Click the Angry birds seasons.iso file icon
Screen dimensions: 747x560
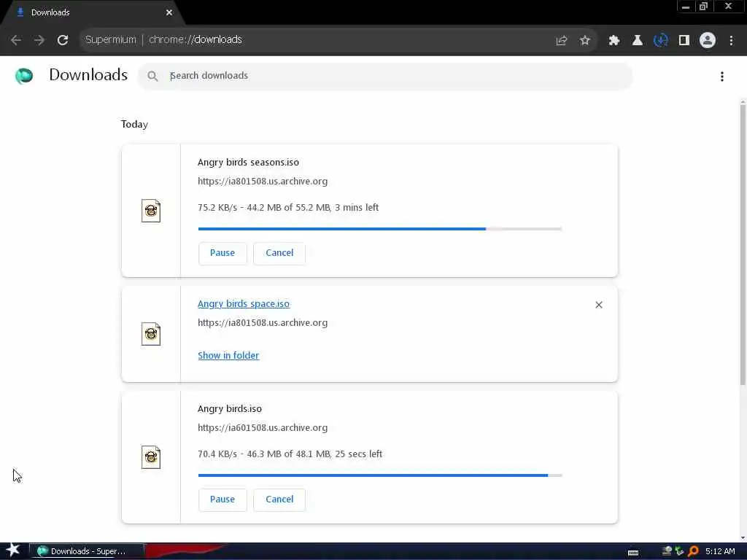tap(151, 211)
